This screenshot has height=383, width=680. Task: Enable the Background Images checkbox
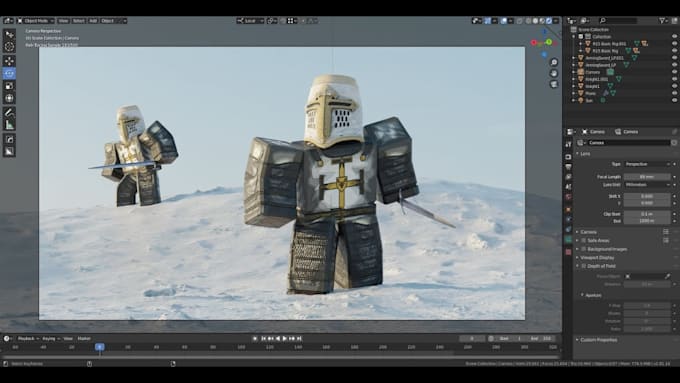(584, 249)
